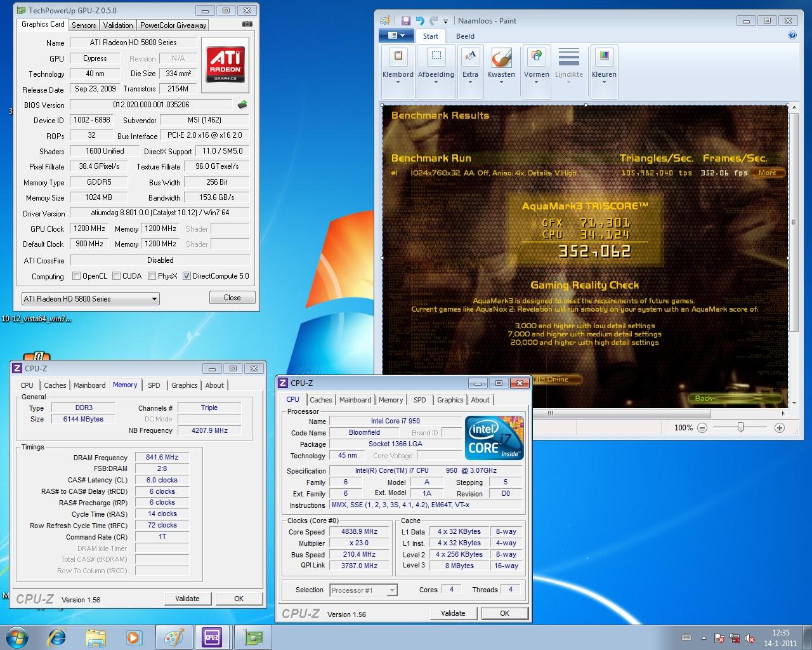Launch Internet Explorer from the taskbar
The image size is (812, 650).
(57, 637)
